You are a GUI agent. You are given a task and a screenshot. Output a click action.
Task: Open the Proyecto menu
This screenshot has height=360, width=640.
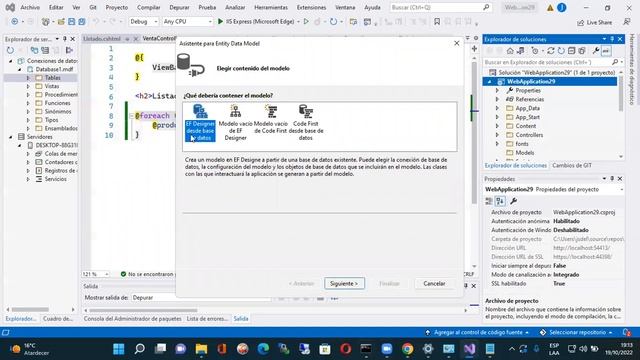(117, 7)
